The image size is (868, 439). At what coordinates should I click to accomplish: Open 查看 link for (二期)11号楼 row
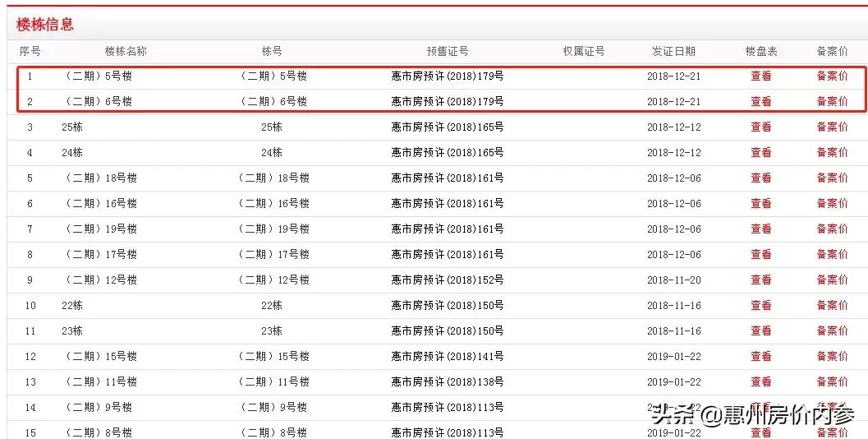[760, 382]
